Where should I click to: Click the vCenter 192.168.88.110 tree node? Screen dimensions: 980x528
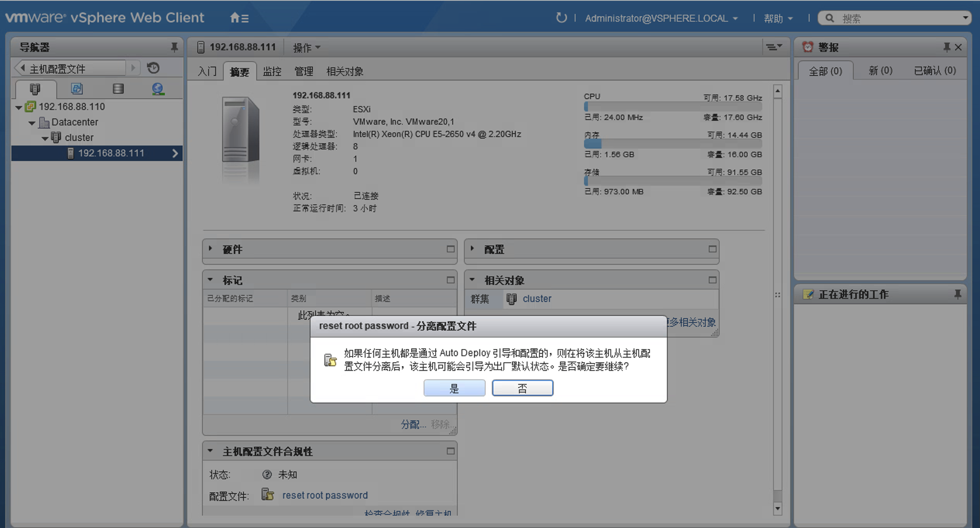[71, 107]
